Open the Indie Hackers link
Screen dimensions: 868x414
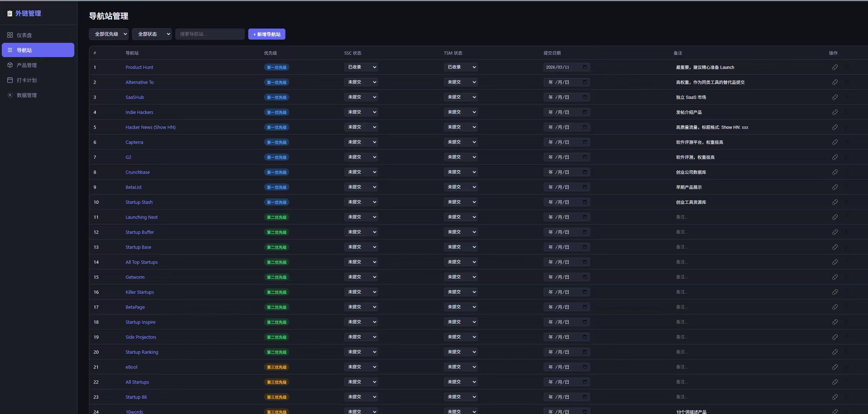(x=139, y=112)
